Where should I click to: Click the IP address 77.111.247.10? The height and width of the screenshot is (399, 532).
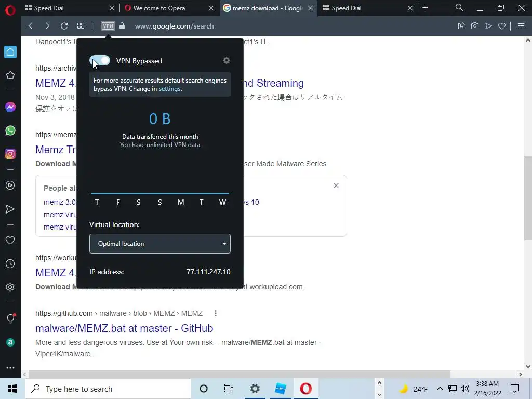click(x=208, y=272)
